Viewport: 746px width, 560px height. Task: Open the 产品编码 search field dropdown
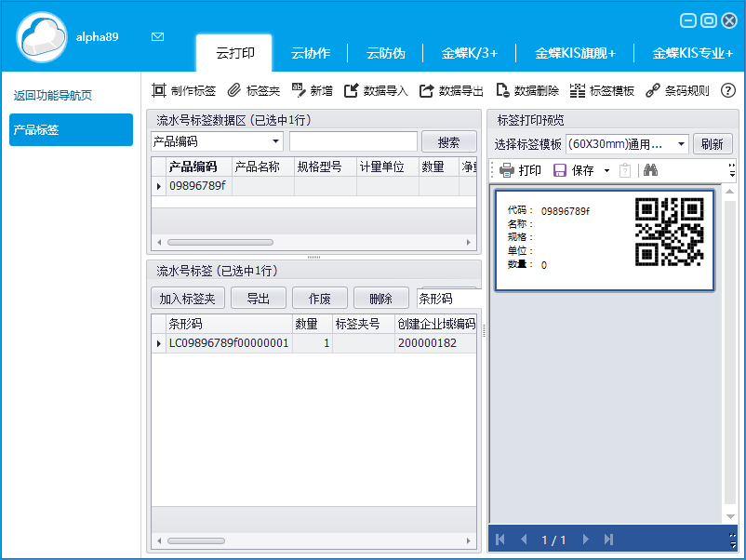tap(275, 141)
